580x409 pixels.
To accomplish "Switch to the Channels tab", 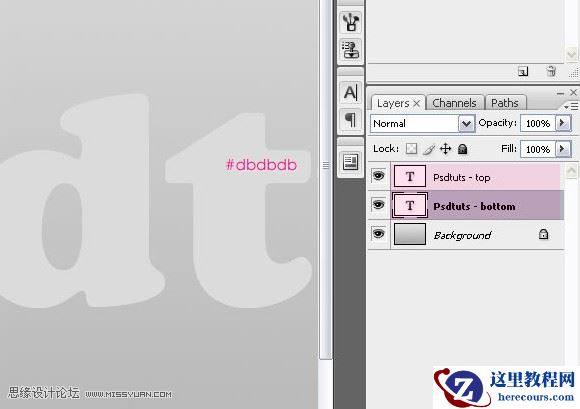I will 454,103.
